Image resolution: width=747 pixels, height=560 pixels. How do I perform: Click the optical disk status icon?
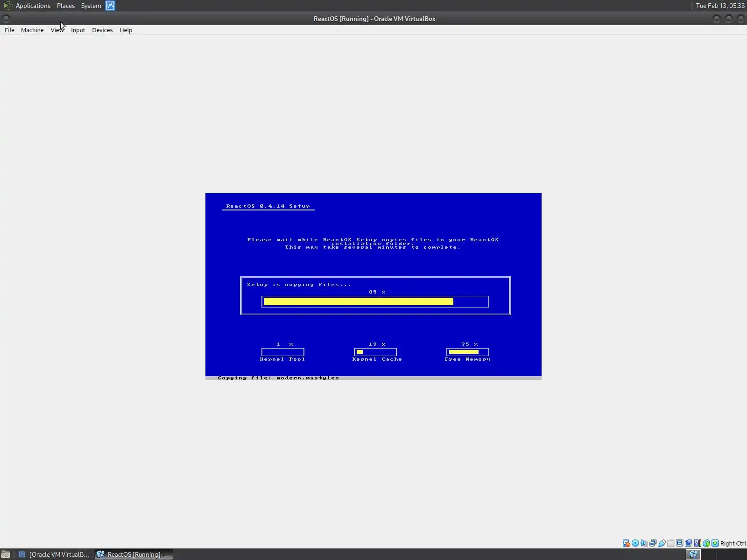(635, 543)
